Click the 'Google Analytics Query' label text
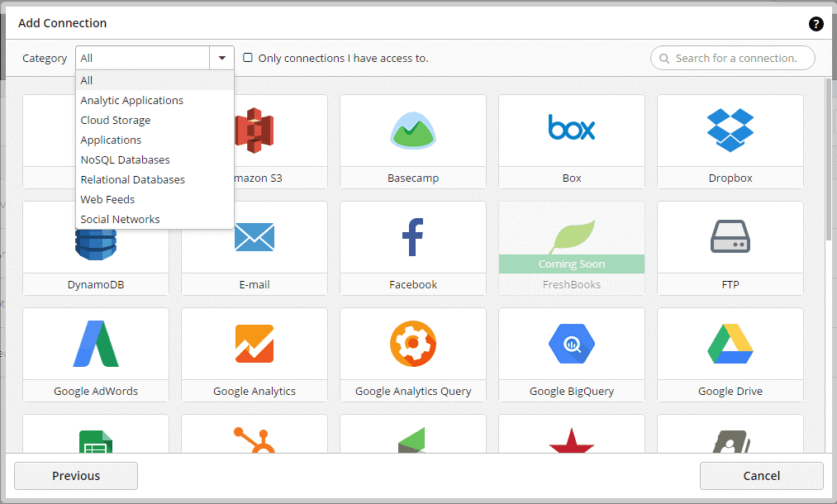Screen dimensions: 837x504 tap(413, 392)
